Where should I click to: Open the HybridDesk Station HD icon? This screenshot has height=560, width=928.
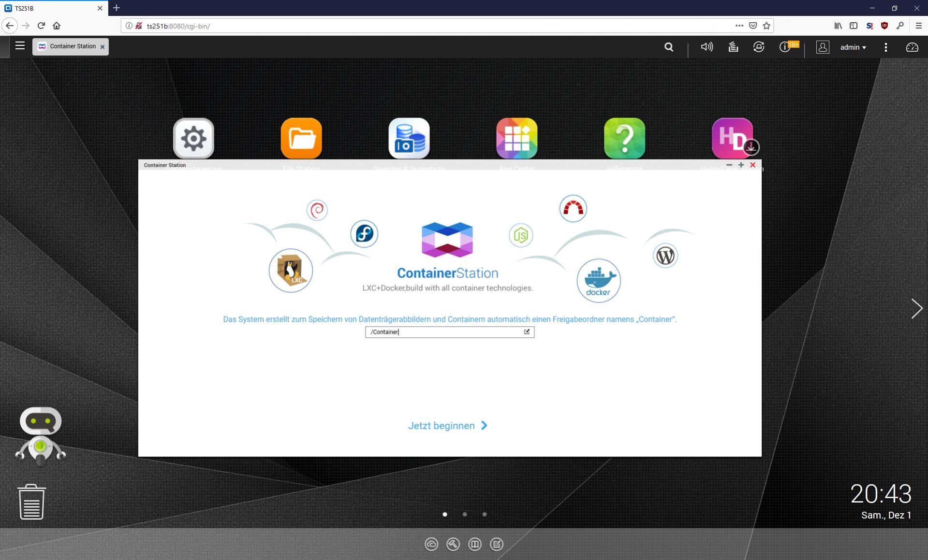pos(733,138)
